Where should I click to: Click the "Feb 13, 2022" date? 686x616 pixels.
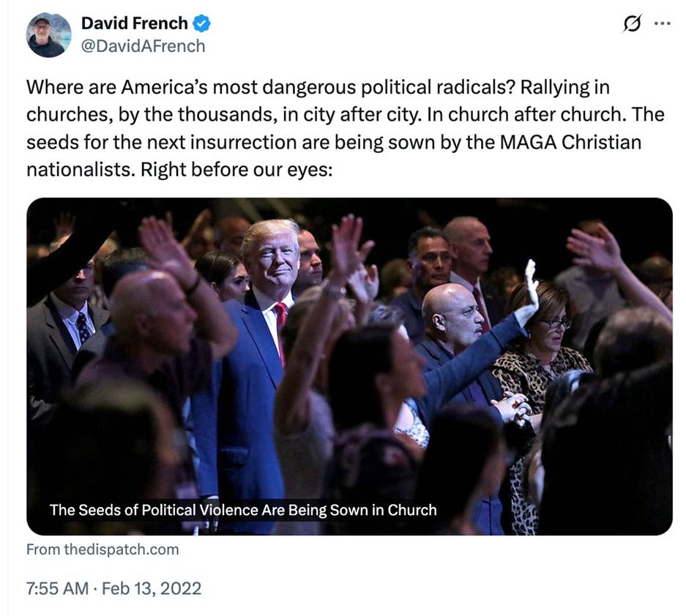point(151,587)
